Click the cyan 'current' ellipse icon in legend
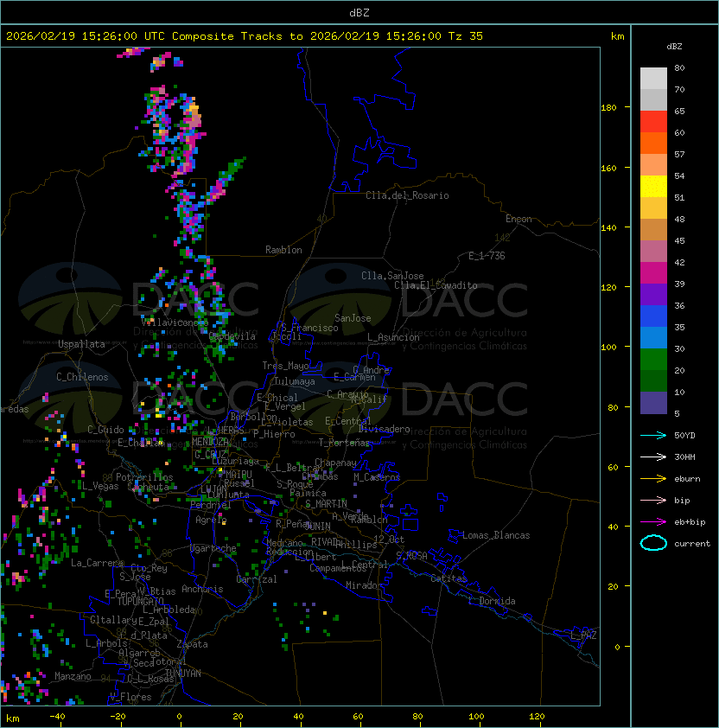Image resolution: width=719 pixels, height=728 pixels. point(653,543)
